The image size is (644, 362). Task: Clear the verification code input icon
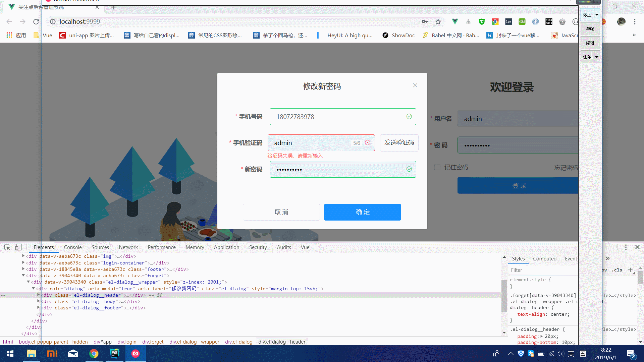coord(368,143)
